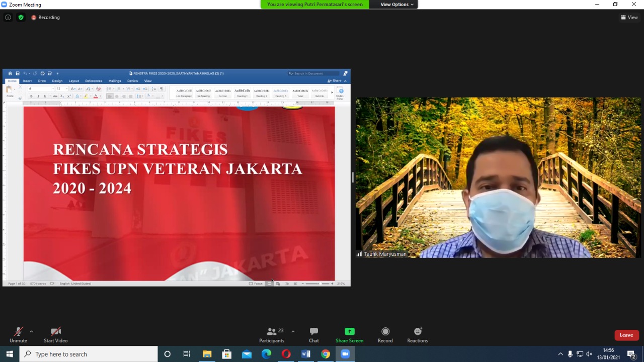Open Microsoft Word from the taskbar
The width and height of the screenshot is (644, 362).
click(x=306, y=354)
